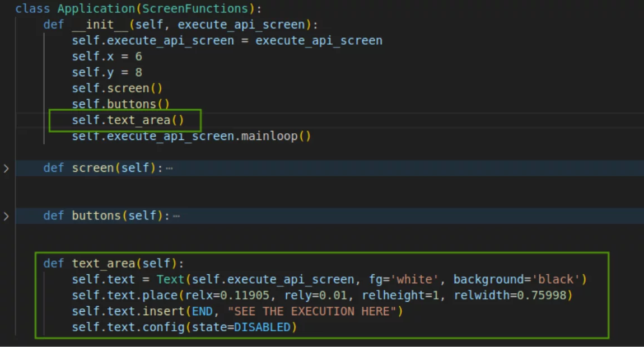Expand the folded buttons method chevron
644x347 pixels.
tap(6, 215)
